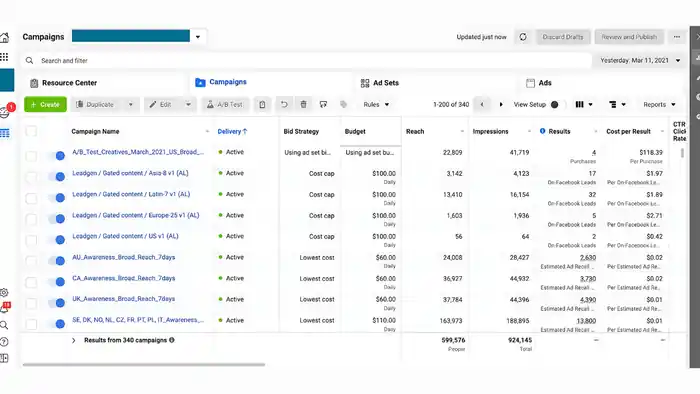Viewport: 700px width, 394px height.
Task: Click Review and Publish button
Action: (x=629, y=37)
